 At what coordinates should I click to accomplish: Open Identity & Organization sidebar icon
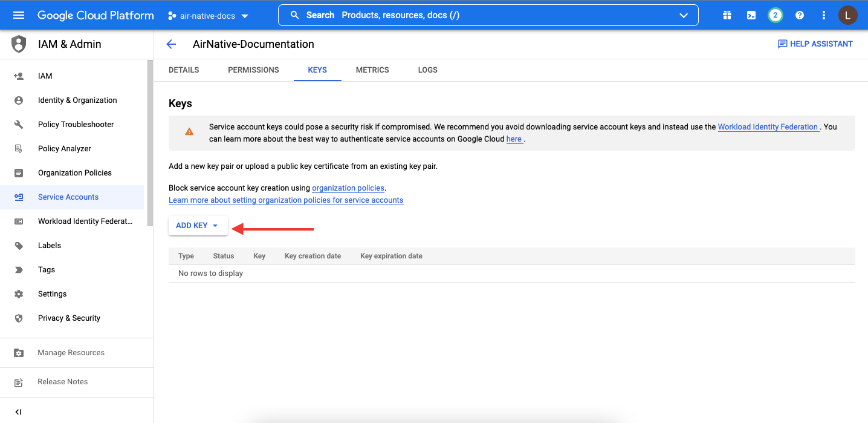[x=19, y=100]
